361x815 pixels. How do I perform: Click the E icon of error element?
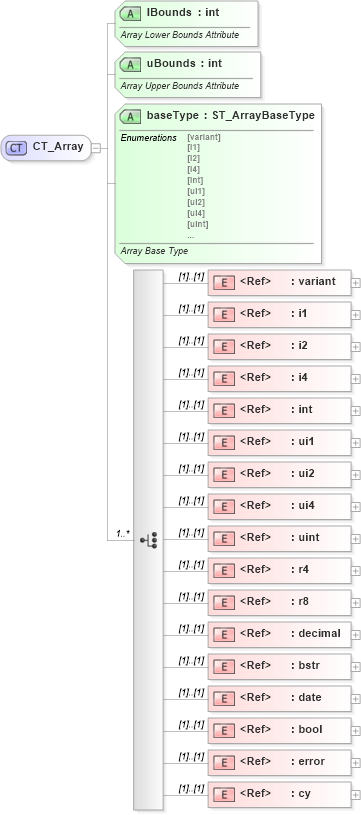click(x=224, y=763)
